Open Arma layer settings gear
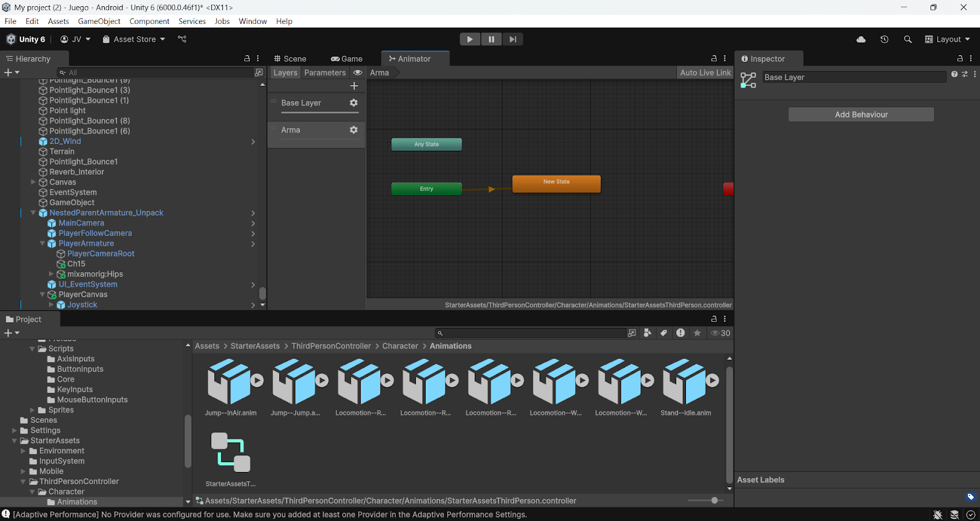 [353, 130]
